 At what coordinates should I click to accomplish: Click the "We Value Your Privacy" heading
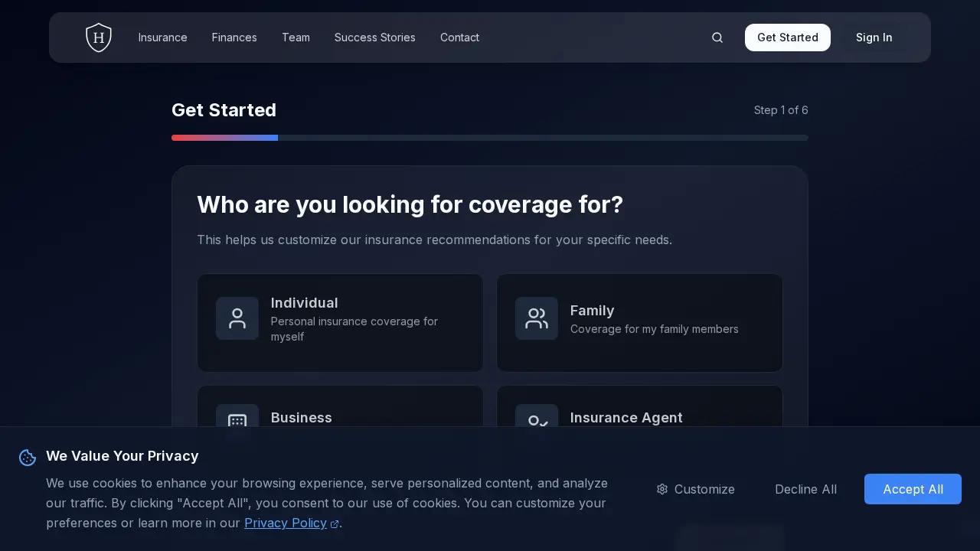click(x=122, y=456)
